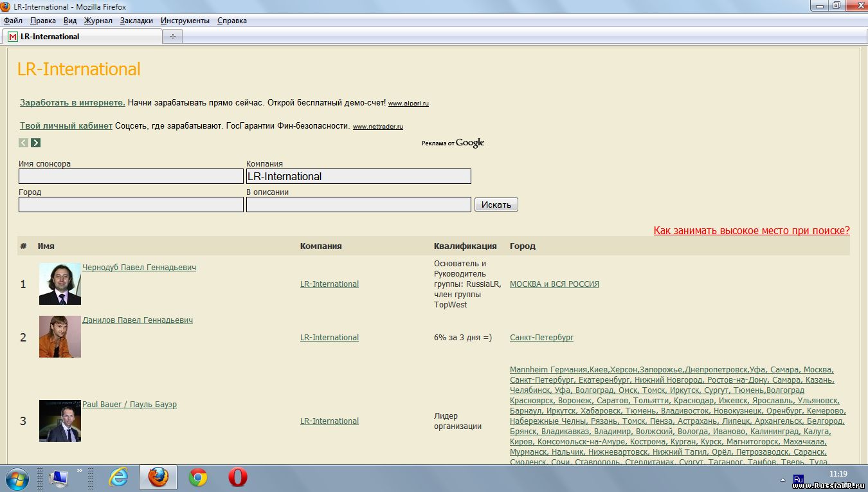Click the 'Основатель и Руководитель группы' qualification text
Screen dimensions: 868x492
pyautogui.click(x=467, y=284)
